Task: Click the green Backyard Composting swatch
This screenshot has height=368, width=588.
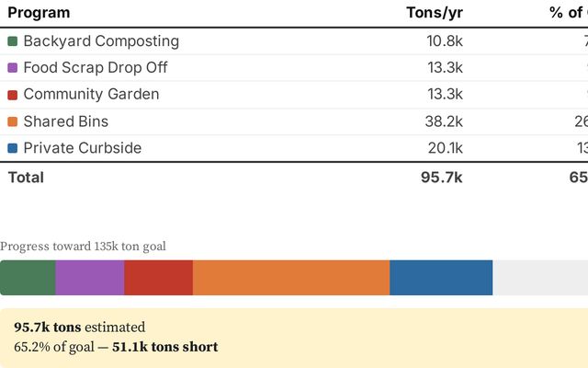Action: pos(13,41)
